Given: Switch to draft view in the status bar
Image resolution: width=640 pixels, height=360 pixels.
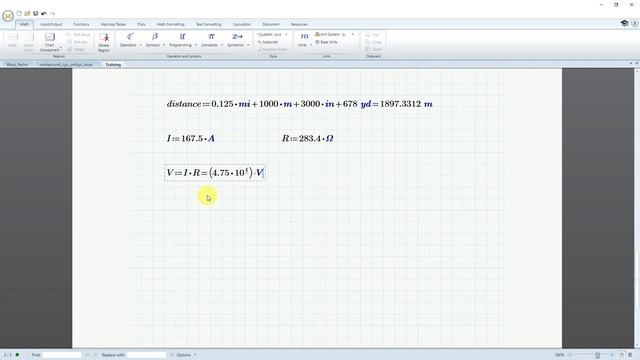Looking at the screenshot, I should coord(630,355).
